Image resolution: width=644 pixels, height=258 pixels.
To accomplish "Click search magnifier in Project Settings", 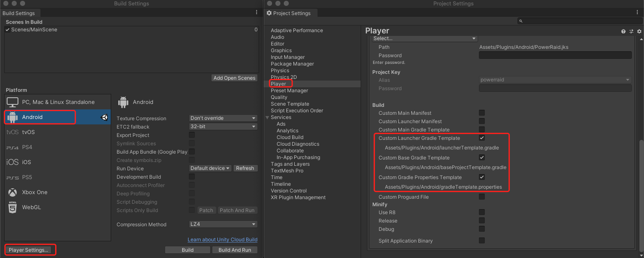I will pyautogui.click(x=521, y=21).
